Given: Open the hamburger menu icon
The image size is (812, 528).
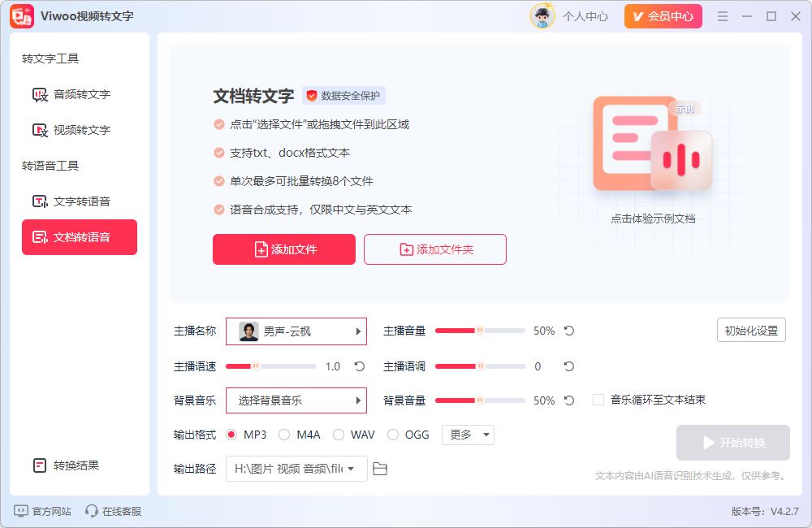Looking at the screenshot, I should 723,16.
